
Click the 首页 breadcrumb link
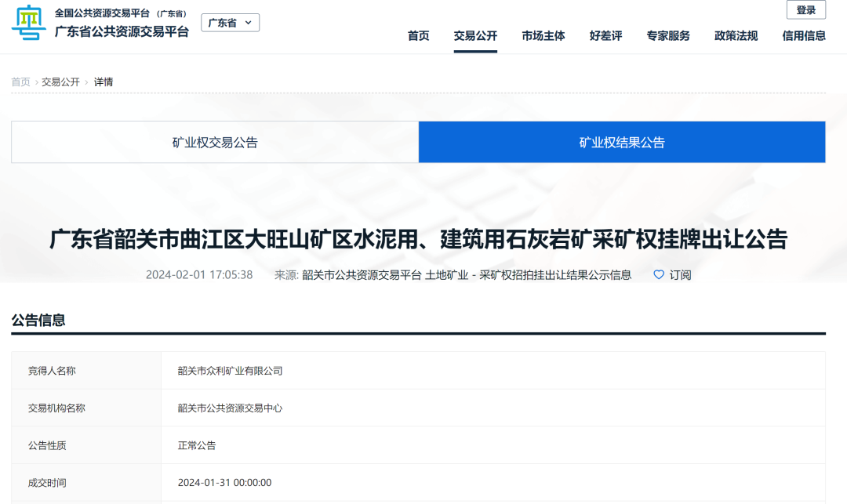(x=20, y=82)
